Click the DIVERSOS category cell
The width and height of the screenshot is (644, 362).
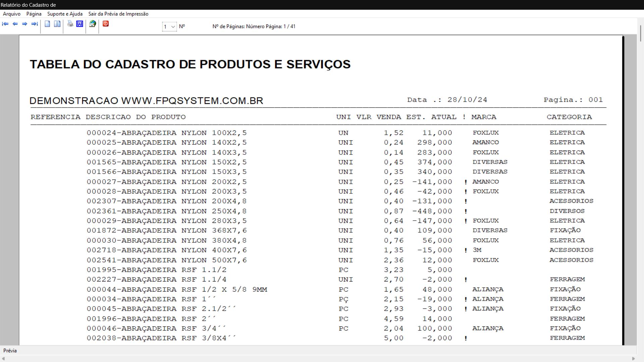567,211
